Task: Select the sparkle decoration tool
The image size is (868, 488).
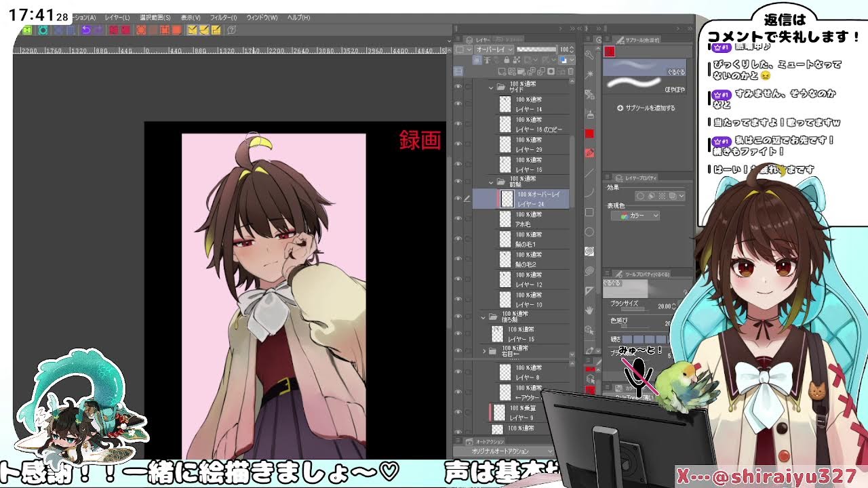Action: [x=589, y=75]
